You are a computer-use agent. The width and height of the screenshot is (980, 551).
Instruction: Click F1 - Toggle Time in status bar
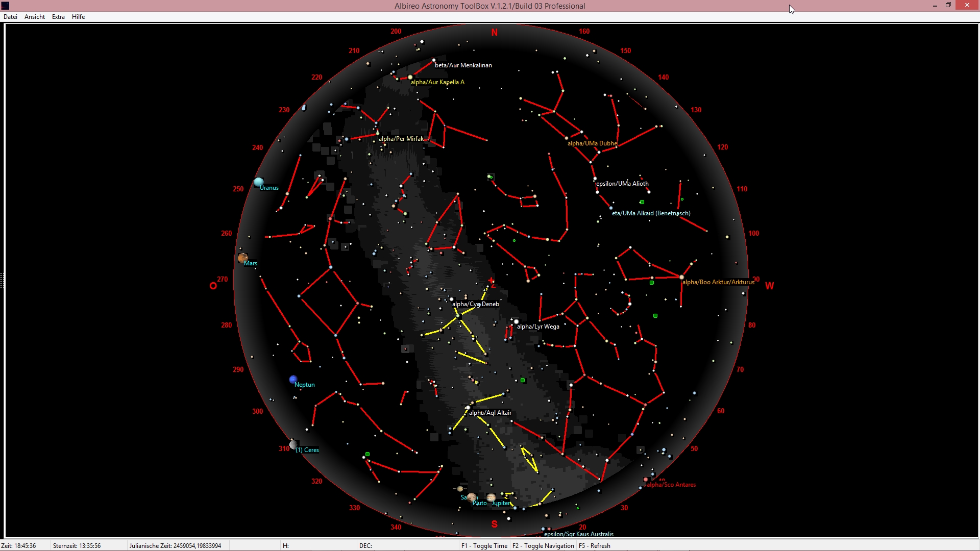click(x=484, y=546)
